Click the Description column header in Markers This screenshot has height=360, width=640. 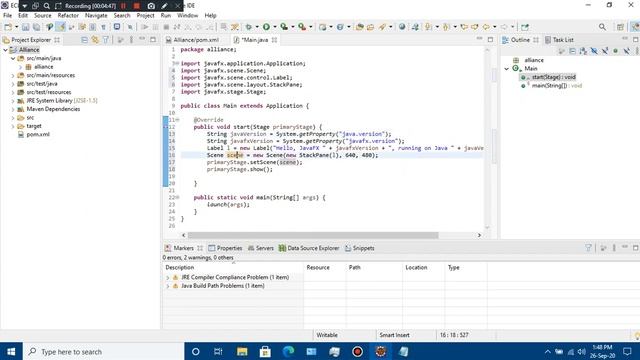(233, 268)
